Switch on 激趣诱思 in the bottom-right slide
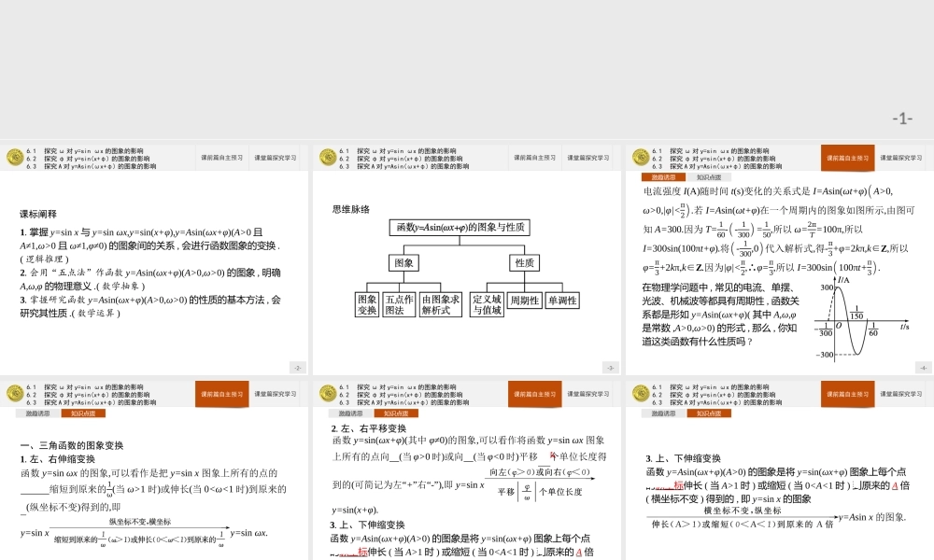Viewport: 934px width, 560px height. 664,413
